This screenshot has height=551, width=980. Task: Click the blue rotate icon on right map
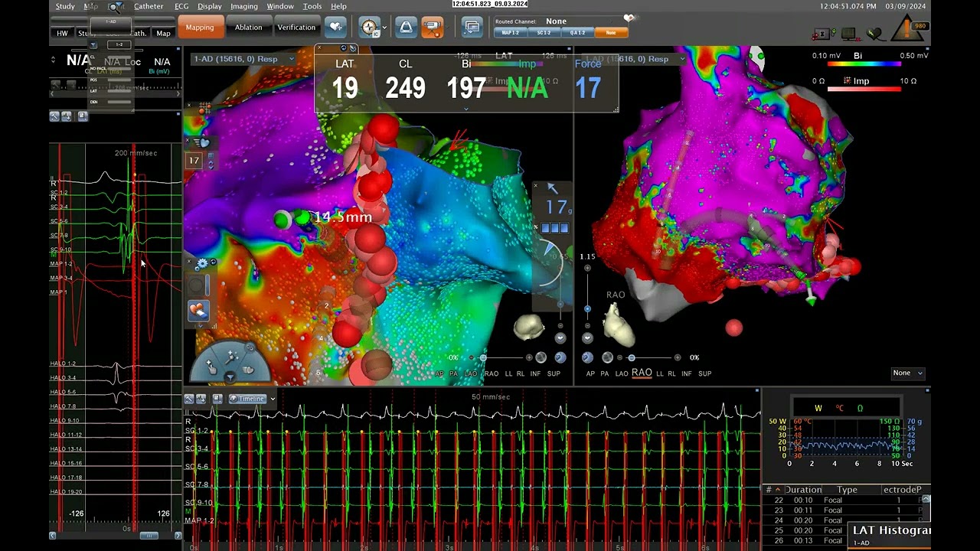[587, 357]
